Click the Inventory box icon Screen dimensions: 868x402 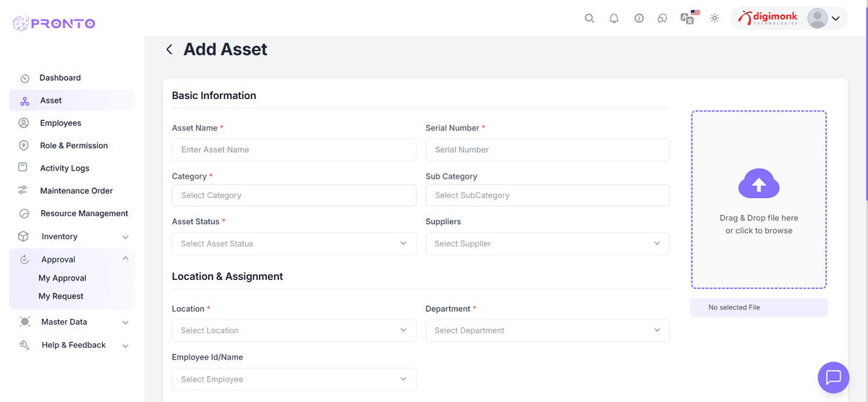[x=23, y=236]
